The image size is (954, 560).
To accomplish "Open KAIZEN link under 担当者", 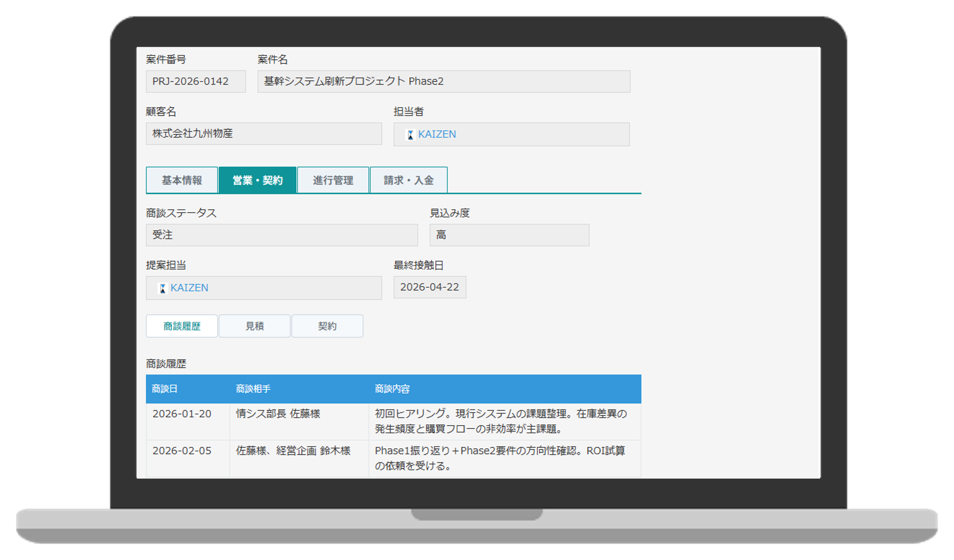I will tap(437, 134).
